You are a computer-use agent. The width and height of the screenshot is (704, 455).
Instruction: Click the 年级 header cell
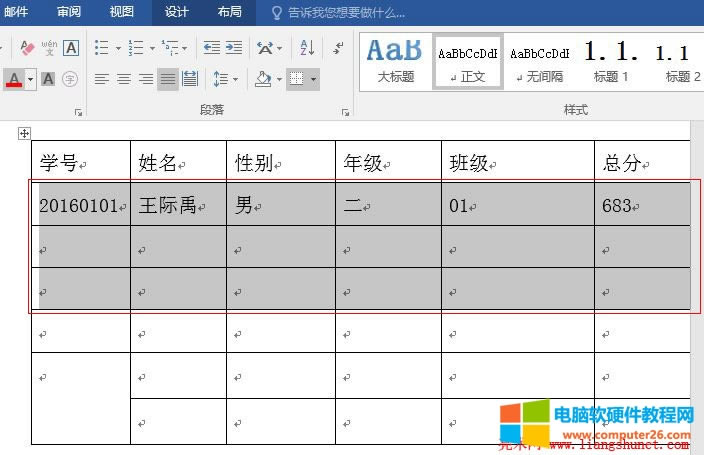pos(388,160)
